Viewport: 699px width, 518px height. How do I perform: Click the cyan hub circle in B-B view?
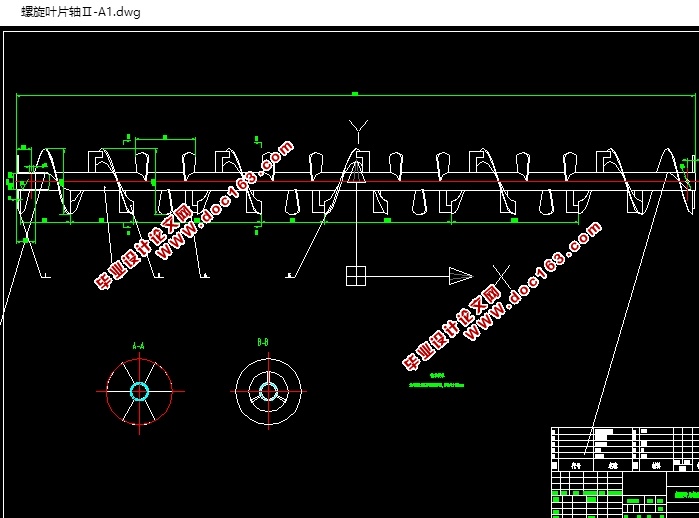click(268, 392)
